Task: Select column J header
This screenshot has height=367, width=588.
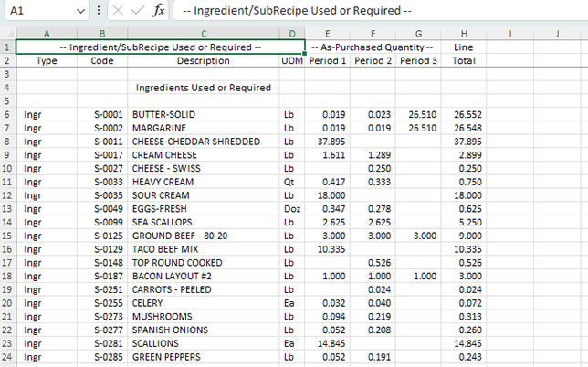Action: pyautogui.click(x=557, y=34)
